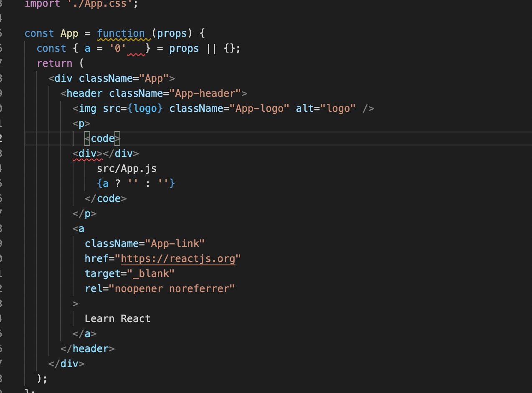Click the 'return' keyword

[x=55, y=63]
